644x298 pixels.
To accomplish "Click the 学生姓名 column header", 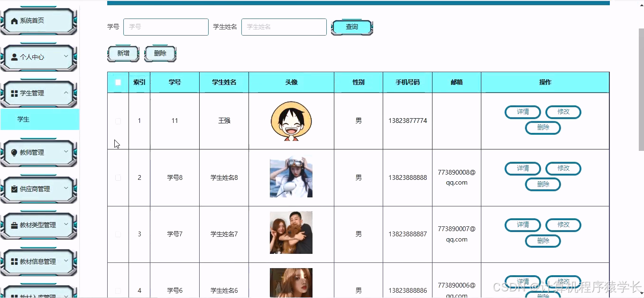I will click(224, 82).
